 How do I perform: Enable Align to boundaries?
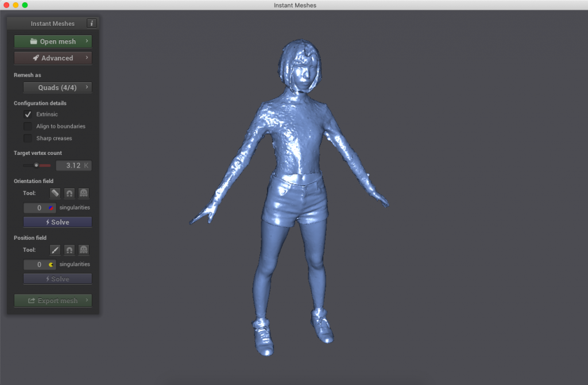pos(28,126)
